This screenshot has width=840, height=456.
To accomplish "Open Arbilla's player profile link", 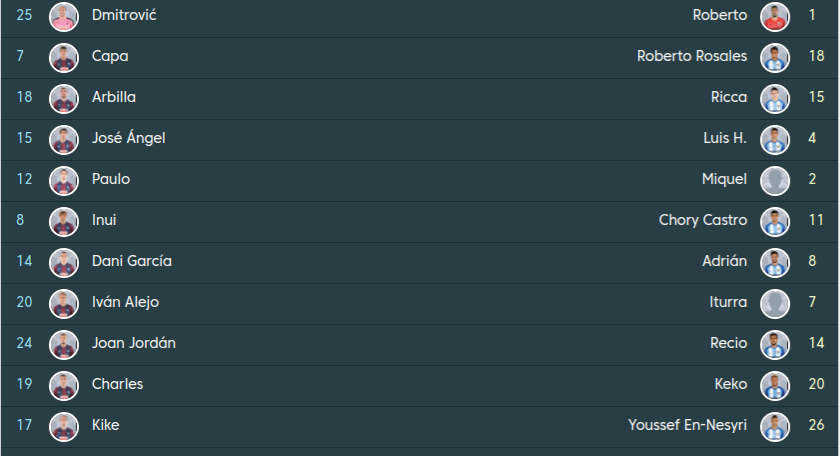I will click(113, 98).
